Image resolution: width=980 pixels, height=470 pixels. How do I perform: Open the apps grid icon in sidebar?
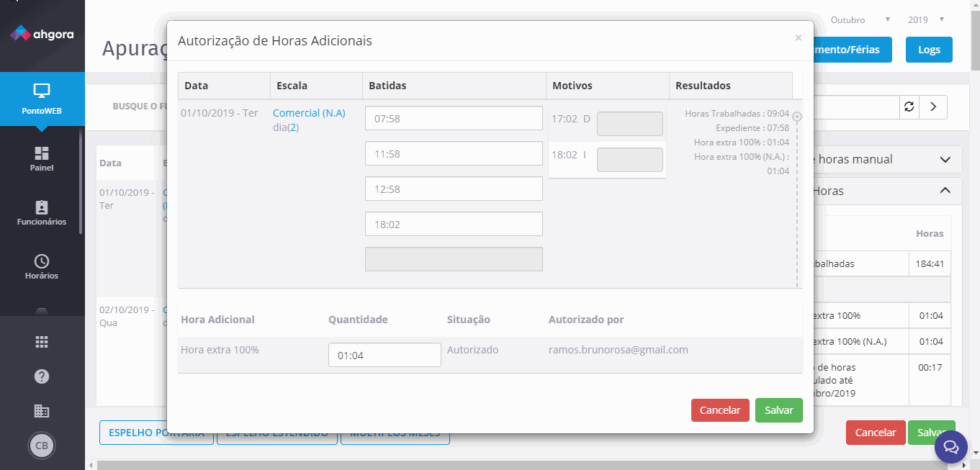pos(42,342)
